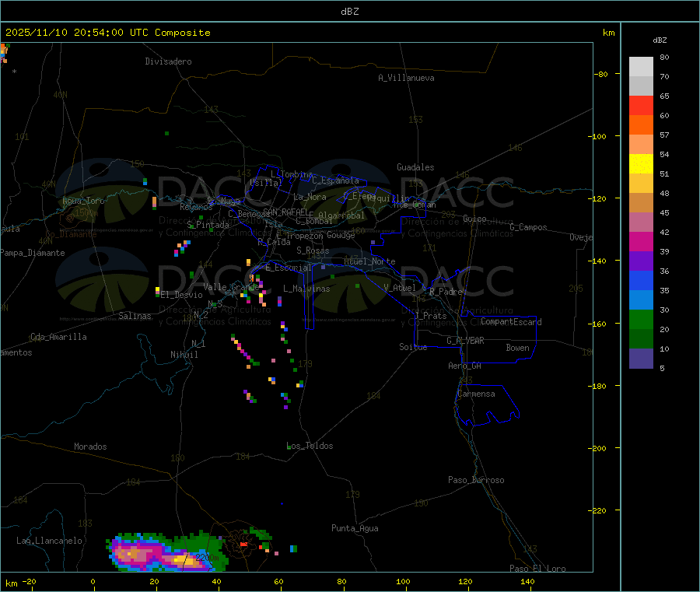Click the 'Salinas' location label
Image resolution: width=700 pixels, height=592 pixels.
pyautogui.click(x=135, y=316)
